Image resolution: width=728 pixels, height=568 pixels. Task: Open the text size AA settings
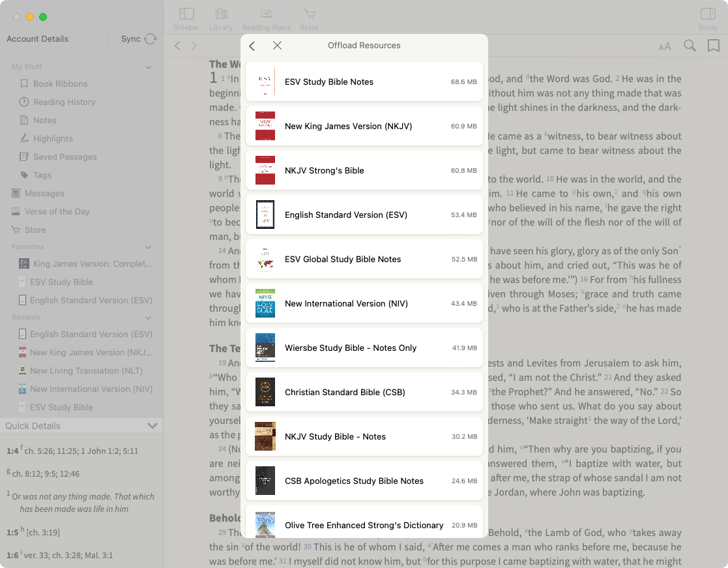[x=665, y=46]
